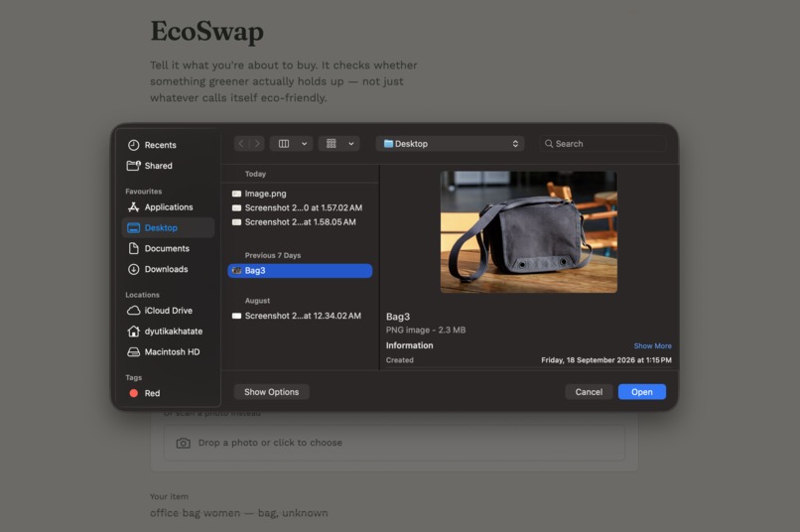The height and width of the screenshot is (532, 800).
Task: Go back with the left arrow button
Action: pos(241,144)
